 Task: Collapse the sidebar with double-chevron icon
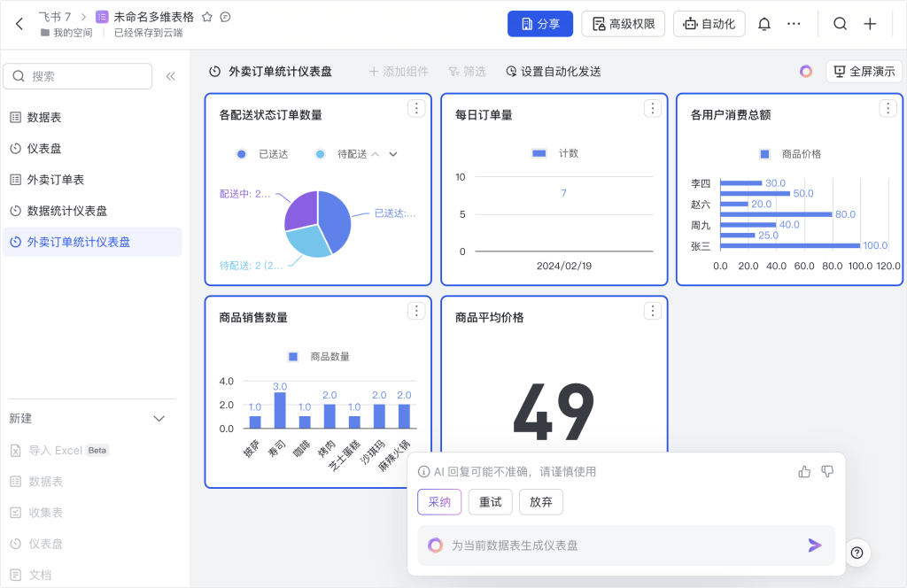(171, 76)
